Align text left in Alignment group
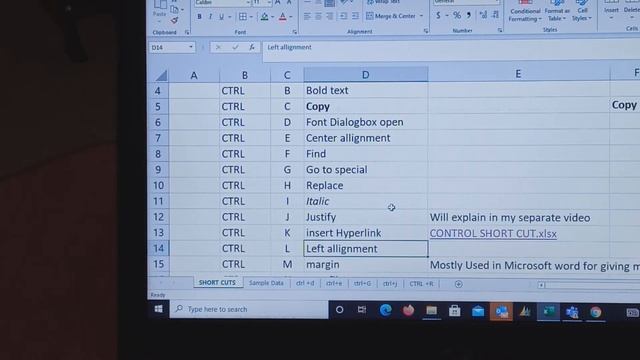This screenshot has height=360, width=640. coord(307,16)
